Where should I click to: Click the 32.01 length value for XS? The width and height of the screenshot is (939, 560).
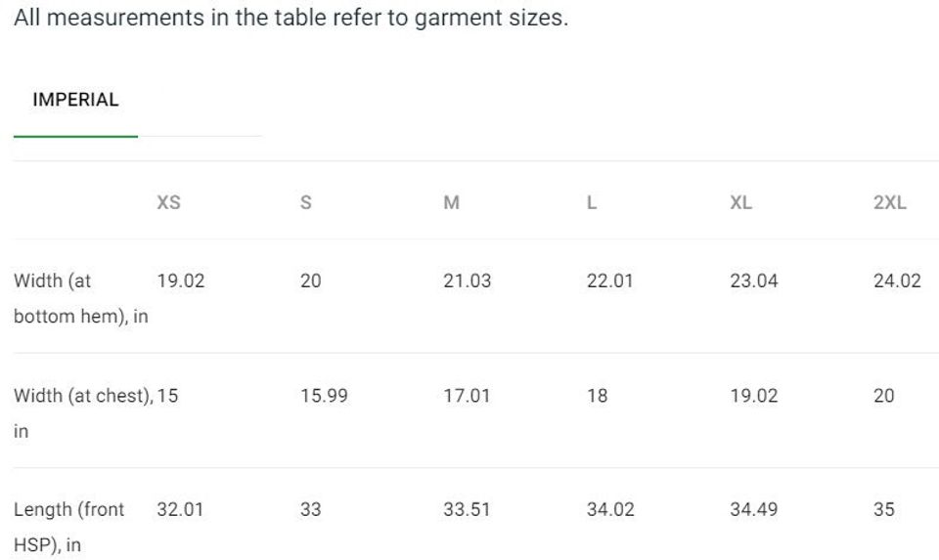180,510
